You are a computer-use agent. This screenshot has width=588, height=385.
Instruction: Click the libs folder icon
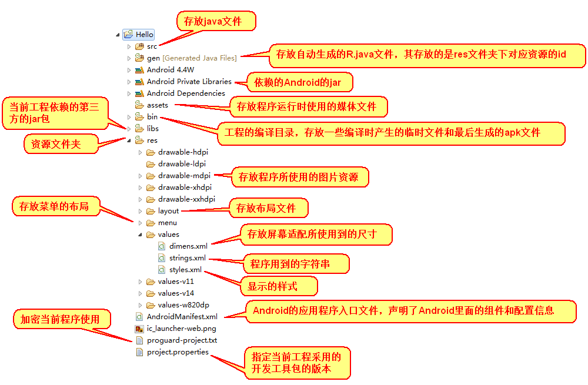coord(139,129)
